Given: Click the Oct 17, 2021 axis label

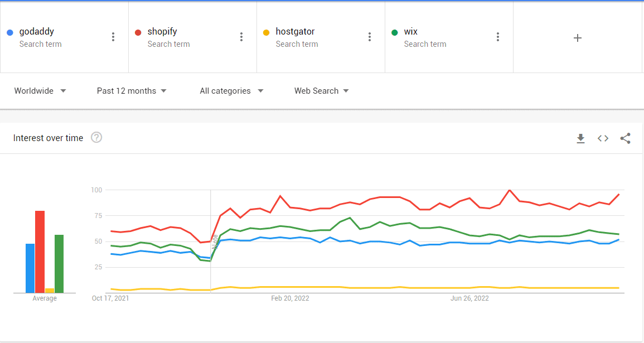Looking at the screenshot, I should (x=110, y=298).
